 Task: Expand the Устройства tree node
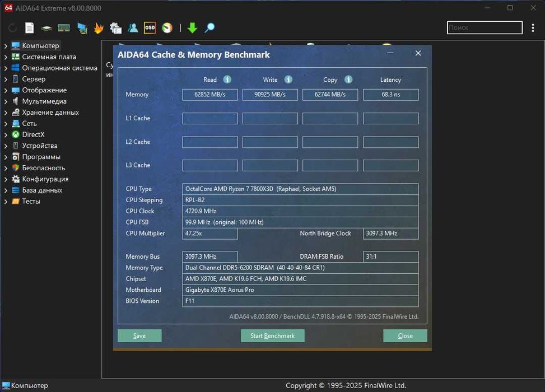coord(6,146)
